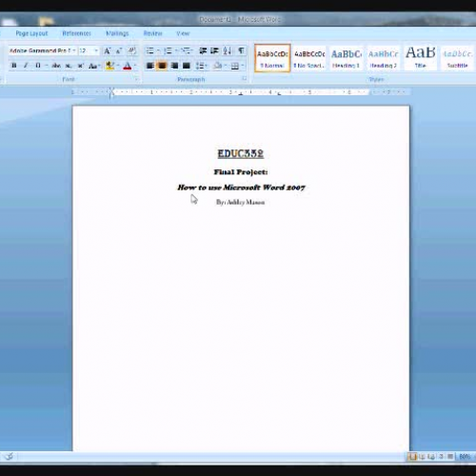Apply the Normal style
476x476 pixels.
pyautogui.click(x=272, y=58)
